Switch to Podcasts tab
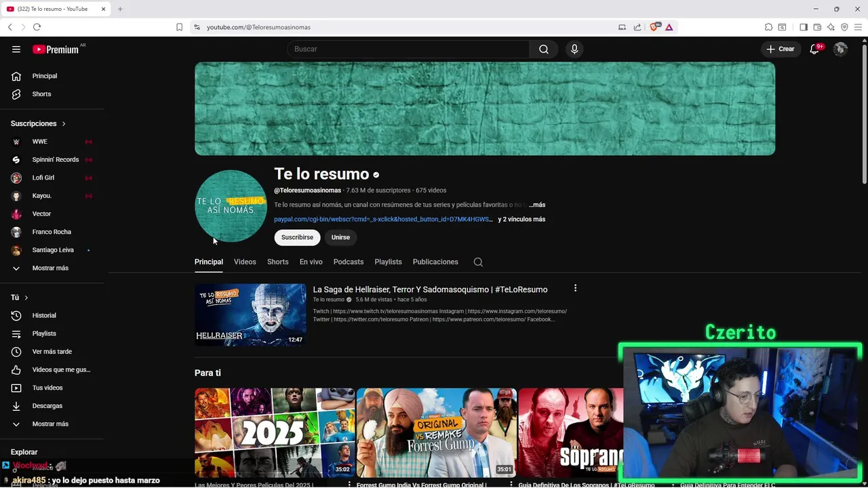 [x=349, y=262]
